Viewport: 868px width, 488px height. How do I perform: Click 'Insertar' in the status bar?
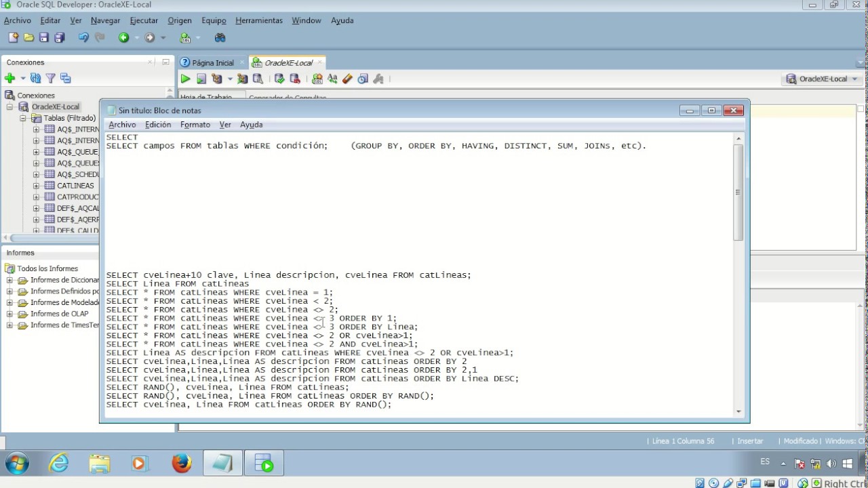click(750, 441)
